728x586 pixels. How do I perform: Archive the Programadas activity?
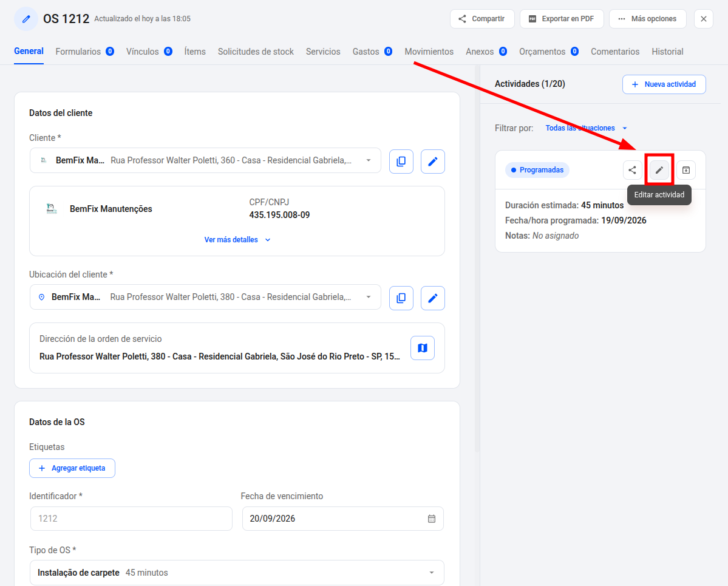[685, 170]
